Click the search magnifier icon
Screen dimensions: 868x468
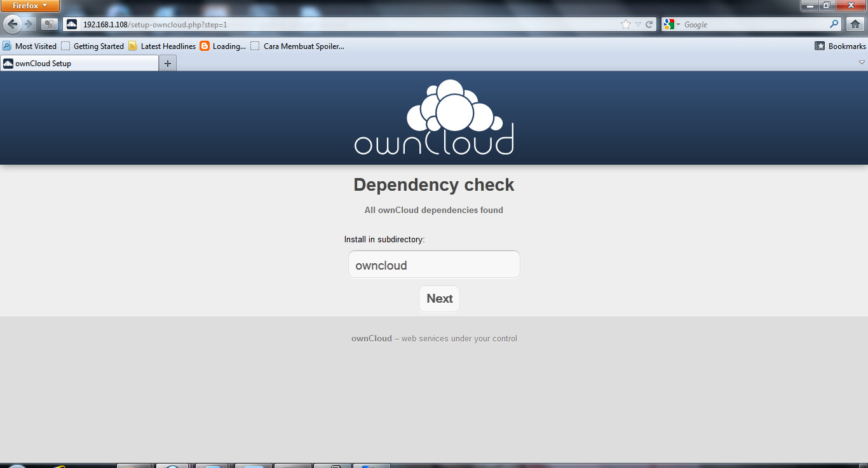tap(834, 24)
